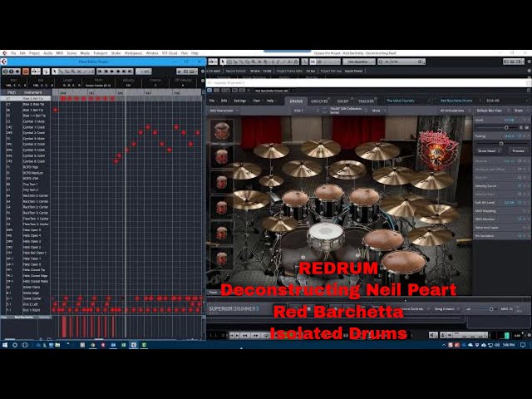Screen dimensions: 532x399
Task: Open the Kick 1 instrument selector dropdown
Action: pos(307,111)
